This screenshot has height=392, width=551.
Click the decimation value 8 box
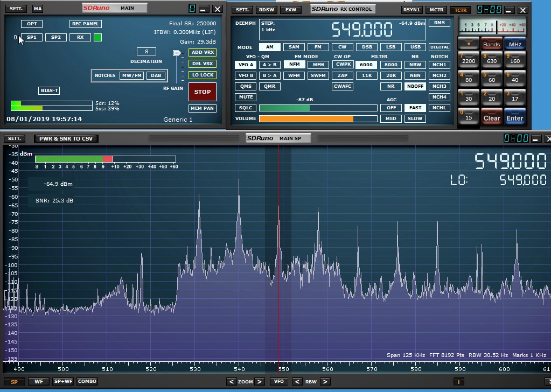[147, 51]
